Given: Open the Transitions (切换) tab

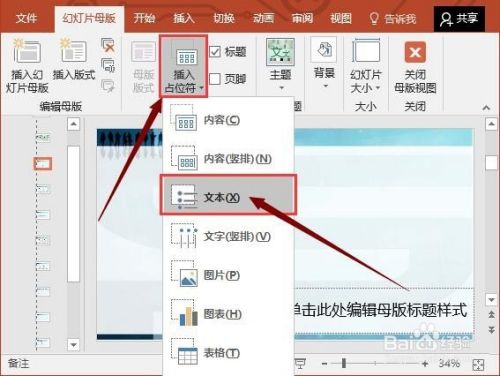Looking at the screenshot, I should (224, 18).
